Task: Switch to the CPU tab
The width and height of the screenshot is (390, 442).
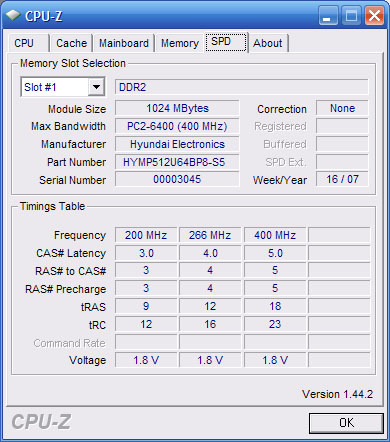Action: click(x=29, y=43)
